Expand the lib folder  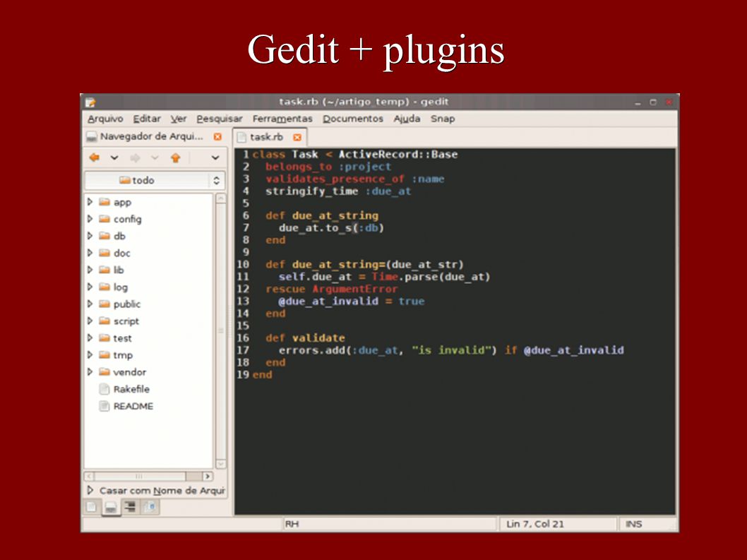[x=90, y=270]
